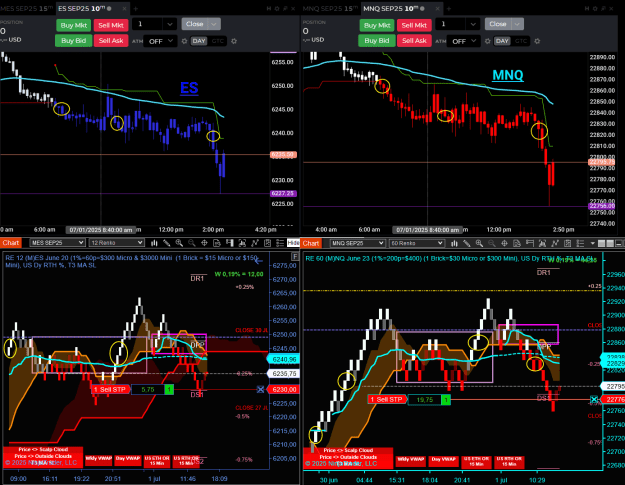Screen dimensions: 625x485
Task: Toggle the Wkly VWAP indicator button on MES chart
Action: pyautogui.click(x=98, y=461)
